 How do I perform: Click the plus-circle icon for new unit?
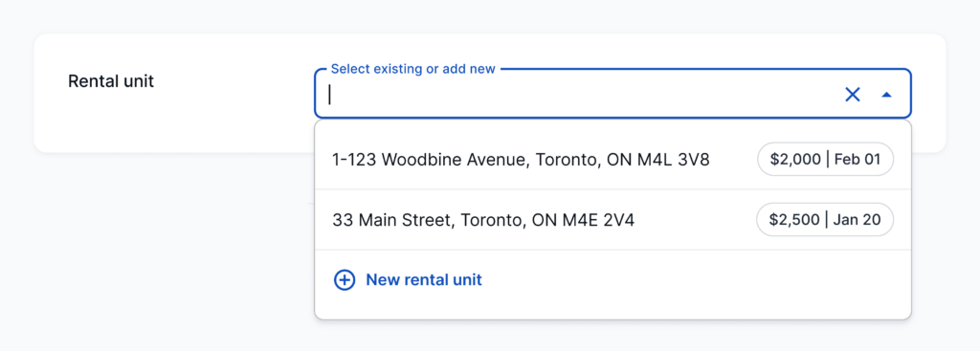345,280
